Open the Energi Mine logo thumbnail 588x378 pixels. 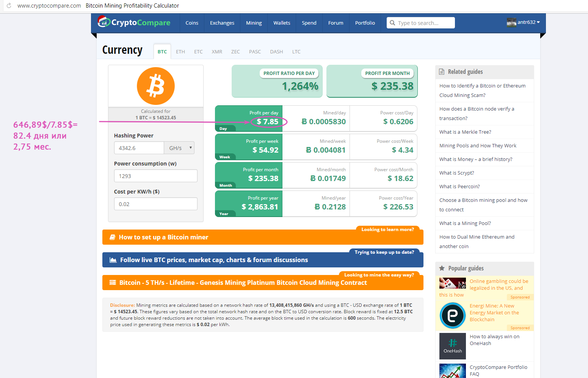(453, 316)
